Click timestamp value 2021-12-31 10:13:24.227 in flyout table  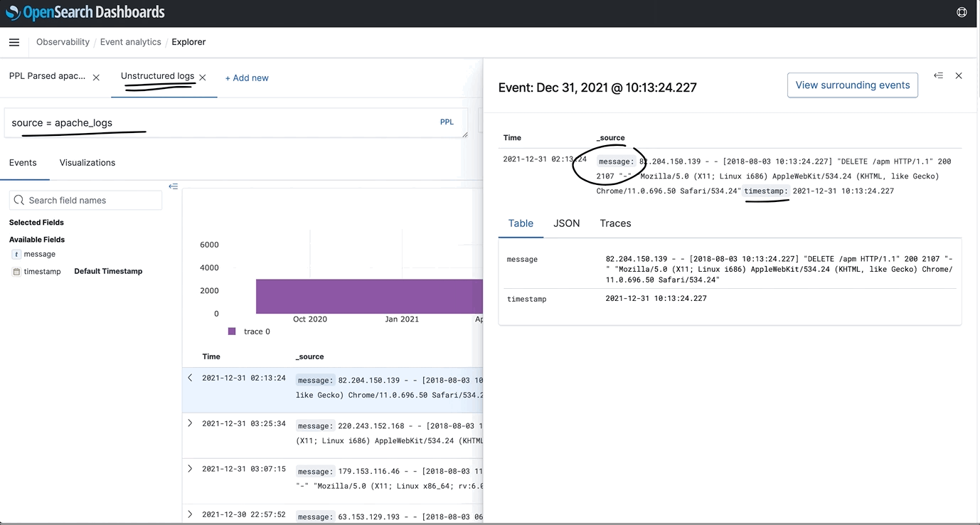pyautogui.click(x=656, y=299)
